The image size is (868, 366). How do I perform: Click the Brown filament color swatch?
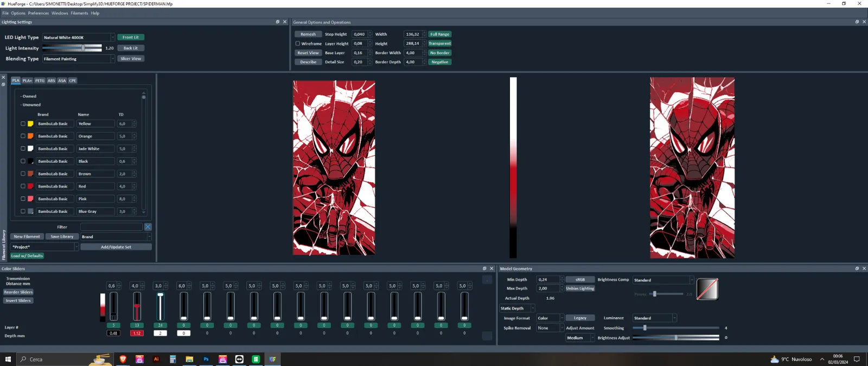point(30,174)
